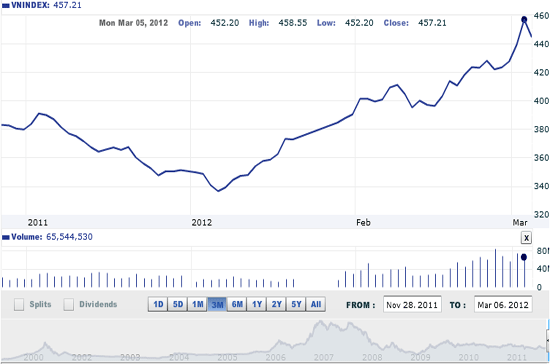Select the All time range
This screenshot has width=550, height=364.
(316, 304)
